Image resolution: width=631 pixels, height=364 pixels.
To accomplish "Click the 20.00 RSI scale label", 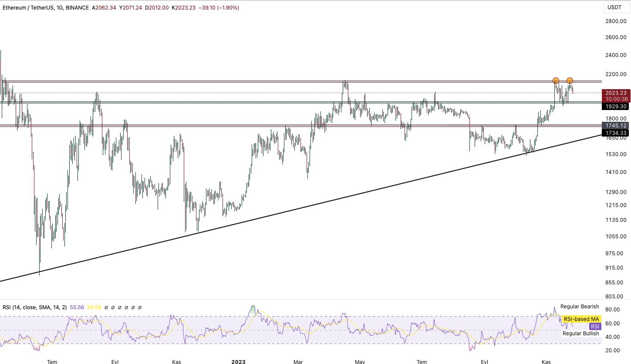I will click(612, 351).
